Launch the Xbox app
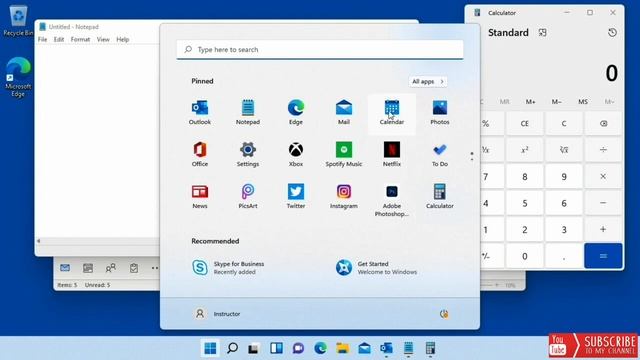The image size is (640, 360). (x=296, y=155)
